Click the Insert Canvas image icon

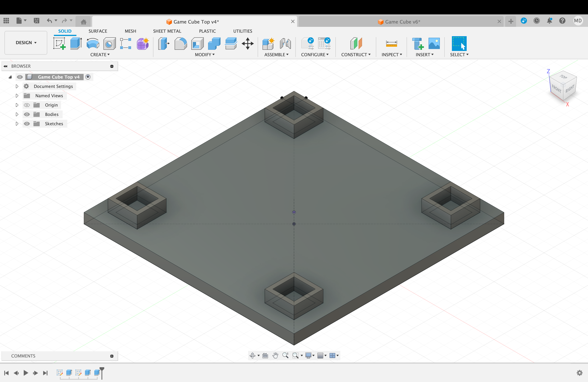coord(434,44)
